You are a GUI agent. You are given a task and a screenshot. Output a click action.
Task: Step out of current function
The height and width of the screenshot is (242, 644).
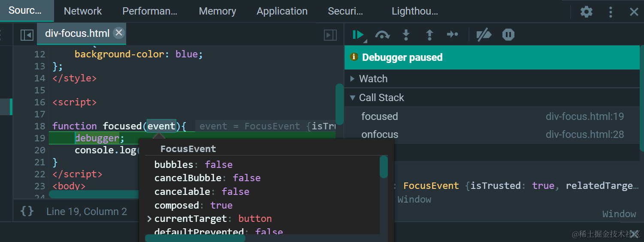[x=429, y=35]
